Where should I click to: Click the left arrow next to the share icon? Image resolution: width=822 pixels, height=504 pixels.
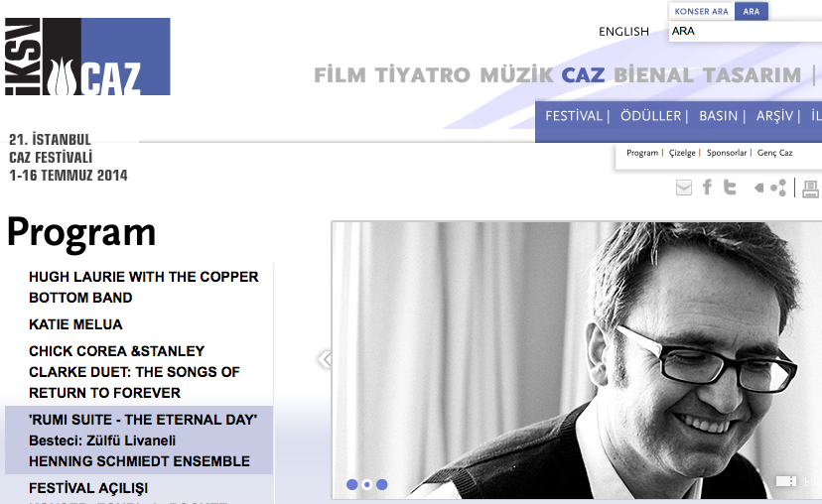pos(758,188)
